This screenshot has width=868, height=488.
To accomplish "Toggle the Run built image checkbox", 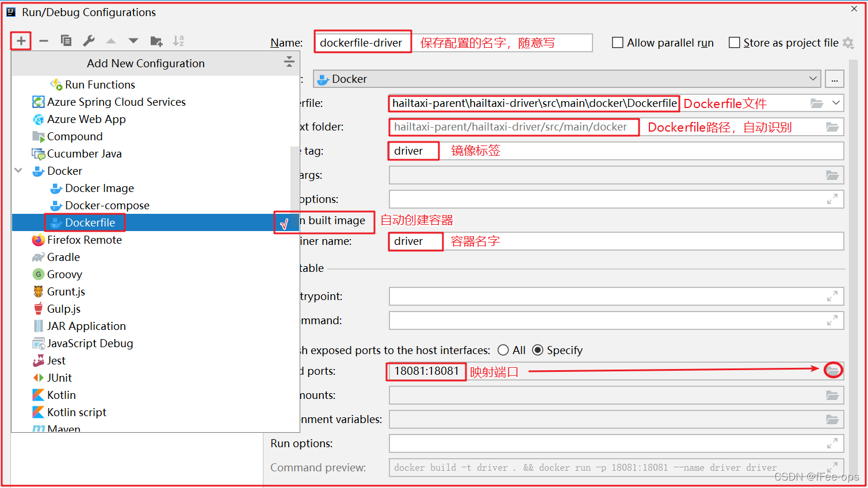I will (x=284, y=223).
